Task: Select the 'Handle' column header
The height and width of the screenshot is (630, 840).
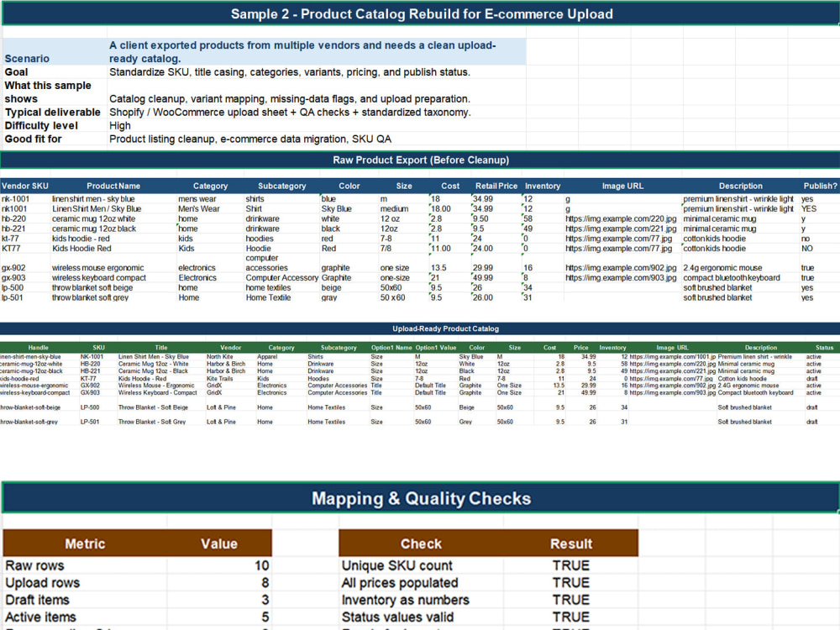Action: click(38, 348)
